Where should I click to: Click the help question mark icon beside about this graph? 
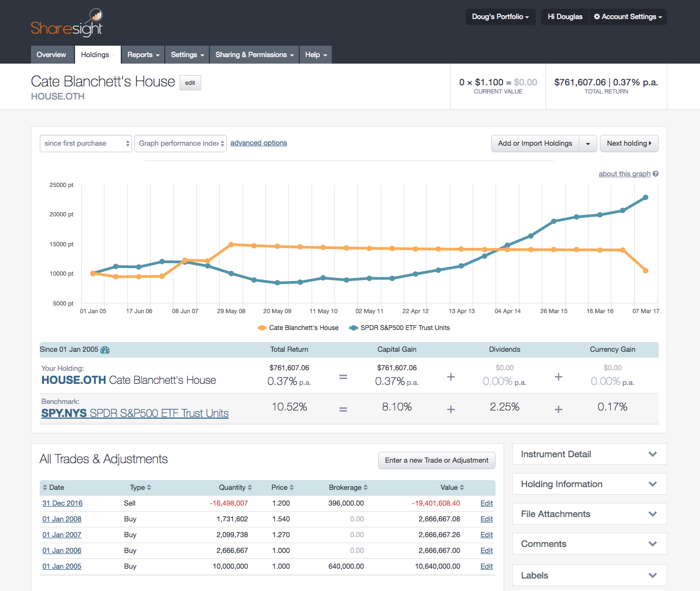point(655,174)
